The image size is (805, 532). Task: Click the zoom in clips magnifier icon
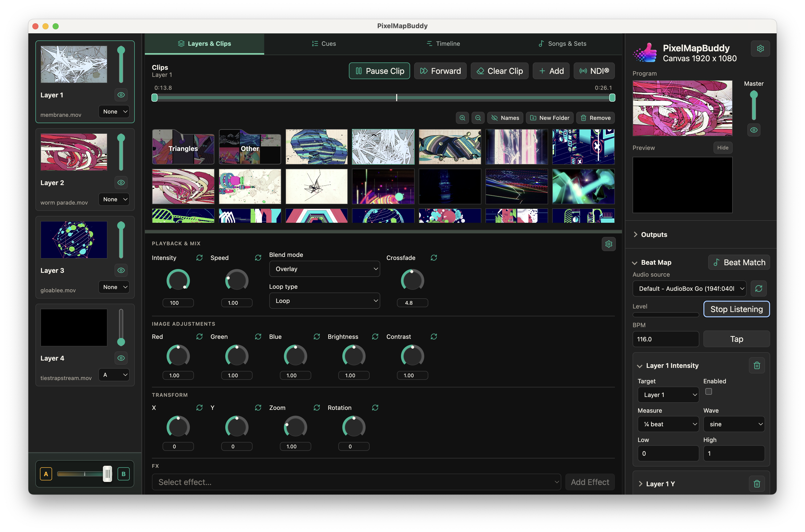[x=462, y=118]
